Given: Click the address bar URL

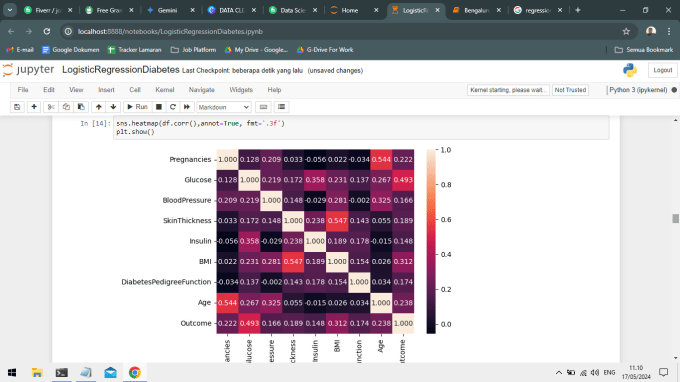Looking at the screenshot, I should coord(170,31).
